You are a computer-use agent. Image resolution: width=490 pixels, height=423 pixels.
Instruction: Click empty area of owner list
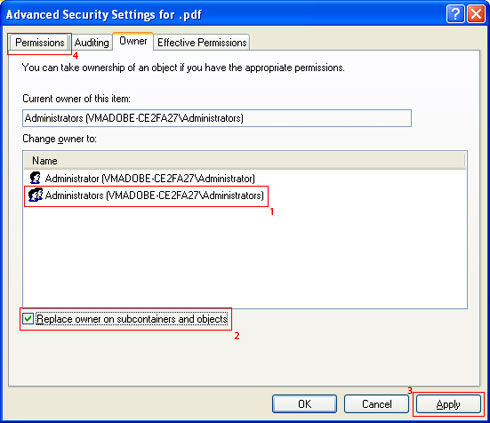[x=245, y=255]
